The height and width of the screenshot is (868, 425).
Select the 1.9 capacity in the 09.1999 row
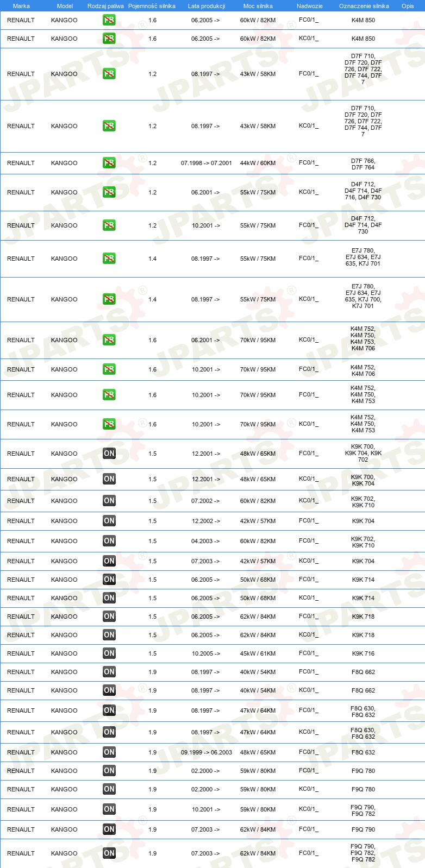(x=153, y=752)
